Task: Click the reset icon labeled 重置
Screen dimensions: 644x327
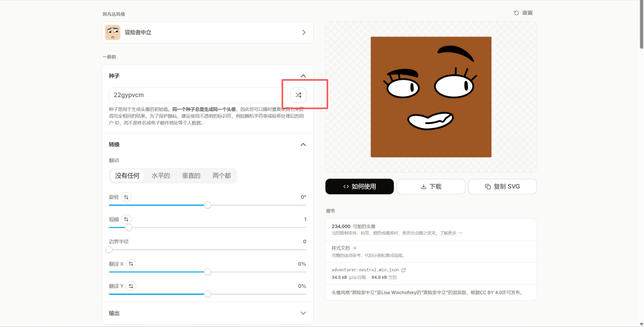Action: point(516,13)
